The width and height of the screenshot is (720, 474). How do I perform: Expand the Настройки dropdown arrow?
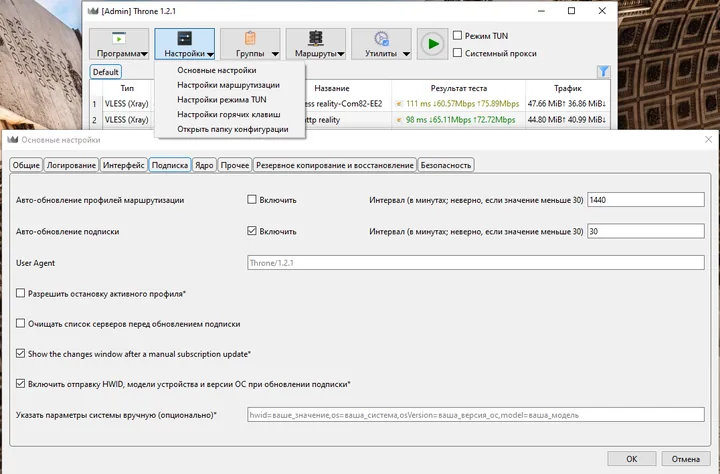click(210, 54)
